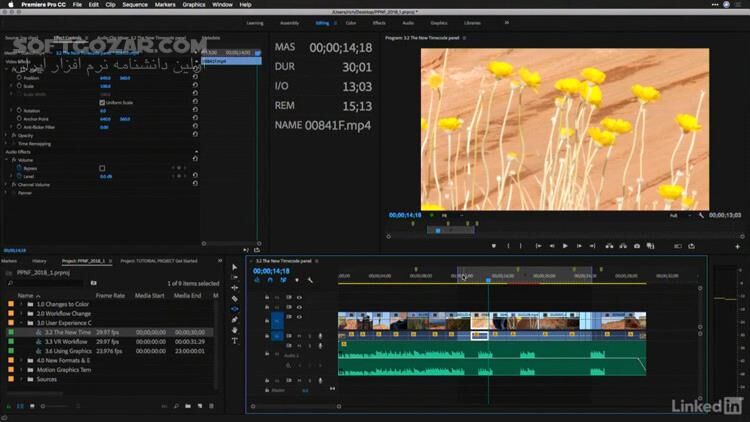Open the Clip menu

[x=110, y=4]
